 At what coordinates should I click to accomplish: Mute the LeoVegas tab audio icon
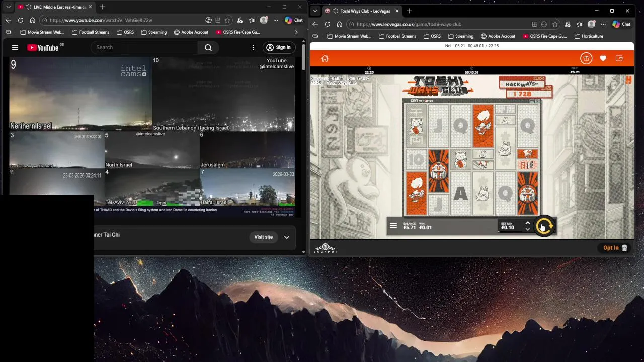click(335, 11)
